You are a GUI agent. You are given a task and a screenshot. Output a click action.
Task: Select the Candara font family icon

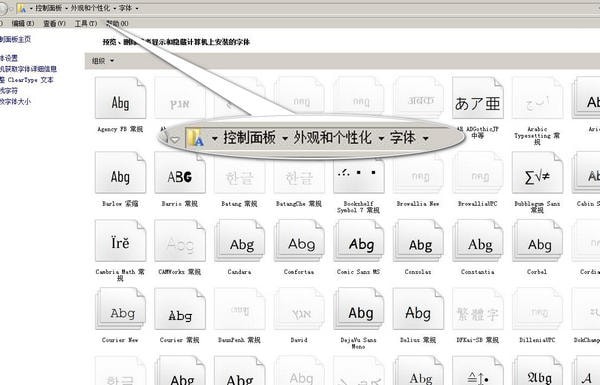tap(240, 240)
